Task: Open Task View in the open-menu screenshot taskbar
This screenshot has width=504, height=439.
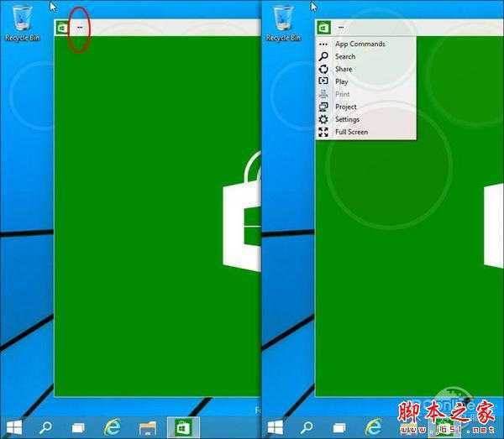Action: pyautogui.click(x=339, y=428)
